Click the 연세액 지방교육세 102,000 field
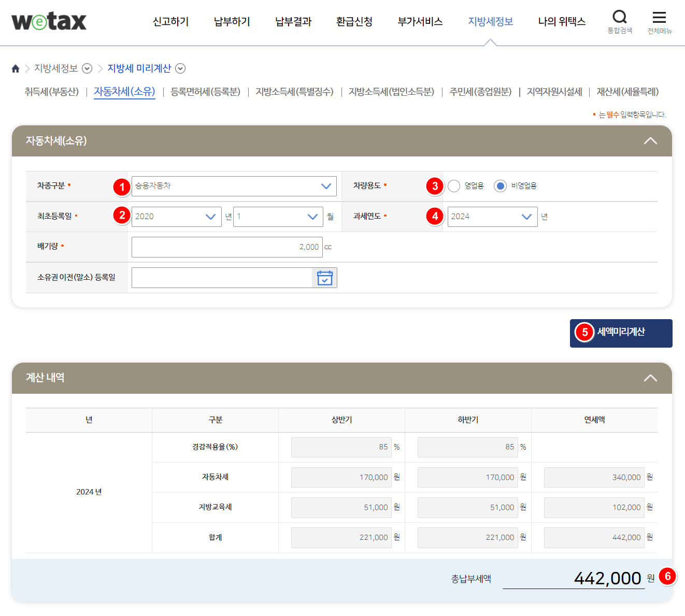Screen dimensions: 685x616 594,507
